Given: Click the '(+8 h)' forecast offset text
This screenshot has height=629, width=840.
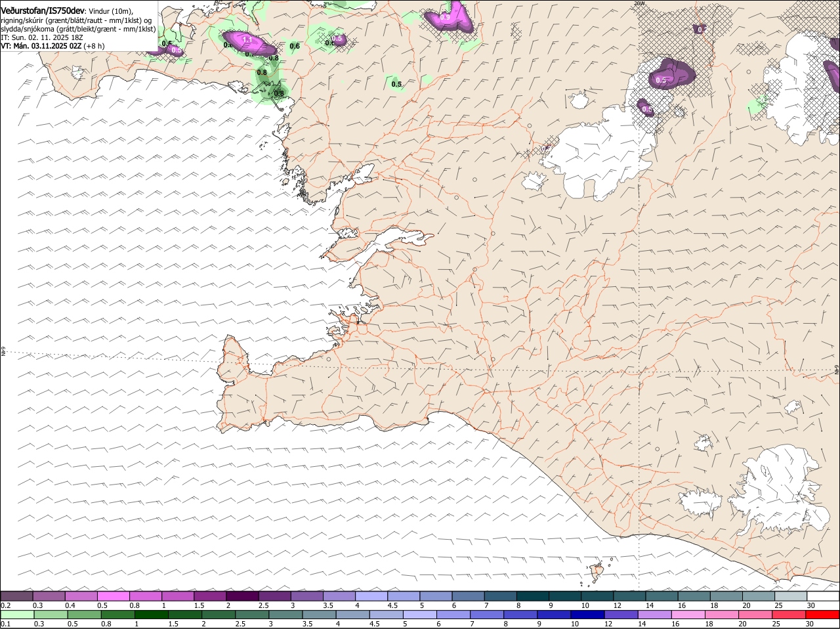Looking at the screenshot, I should pyautogui.click(x=94, y=46).
